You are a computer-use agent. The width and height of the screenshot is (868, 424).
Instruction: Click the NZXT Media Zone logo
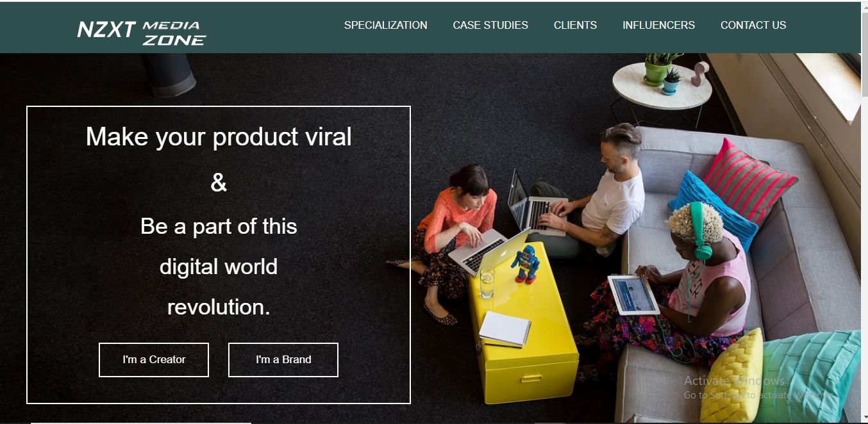(141, 31)
